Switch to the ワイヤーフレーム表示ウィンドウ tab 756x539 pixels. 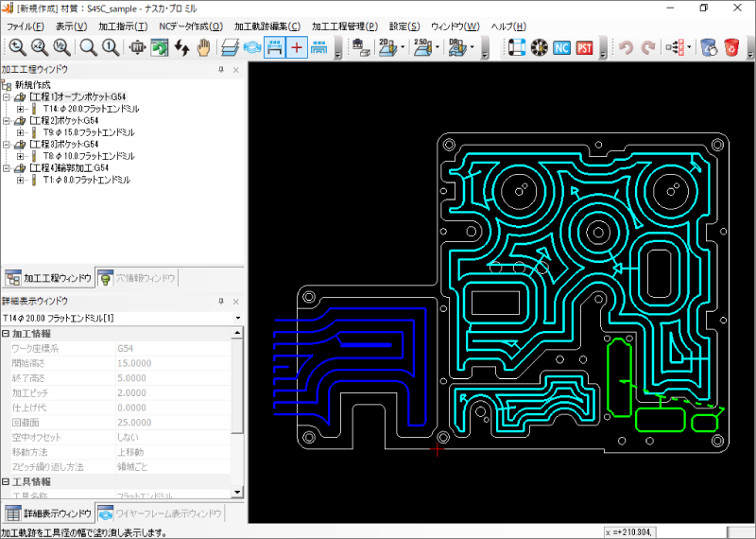pyautogui.click(x=160, y=513)
